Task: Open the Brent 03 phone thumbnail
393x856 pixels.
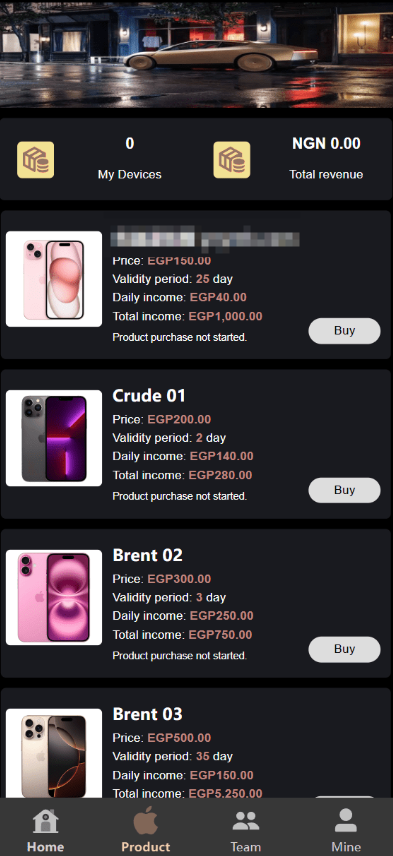Action: click(x=54, y=754)
